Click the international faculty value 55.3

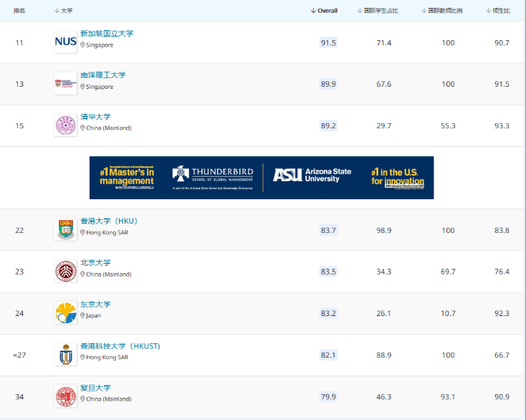448,126
